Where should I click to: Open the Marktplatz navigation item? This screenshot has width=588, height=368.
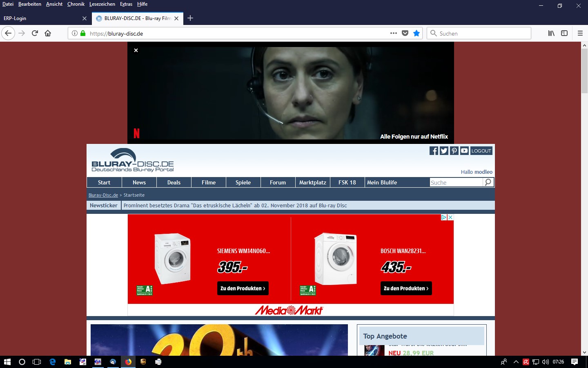pos(313,182)
